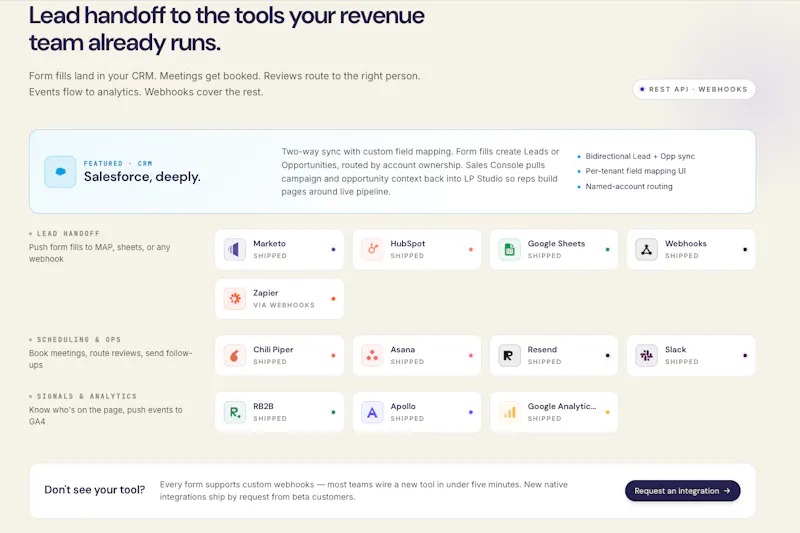
Task: Click the Salesforce, deeply heading
Action: point(142,176)
